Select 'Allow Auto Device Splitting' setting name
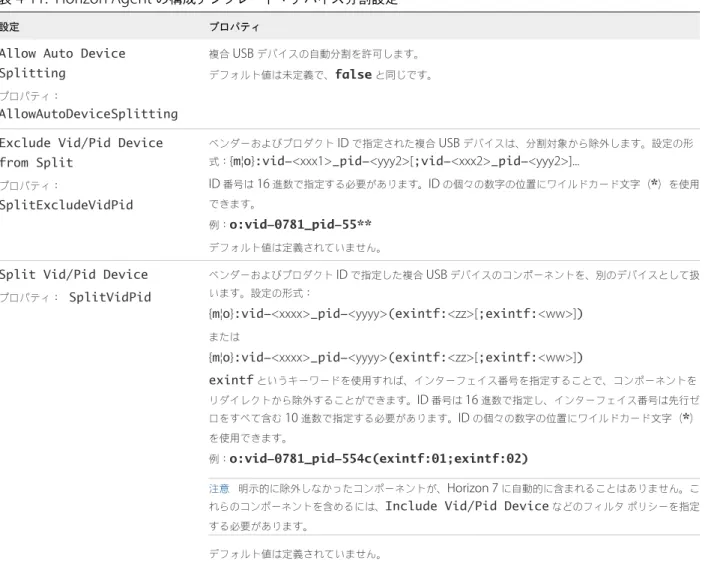This screenshot has width=708, height=561. click(x=63, y=63)
